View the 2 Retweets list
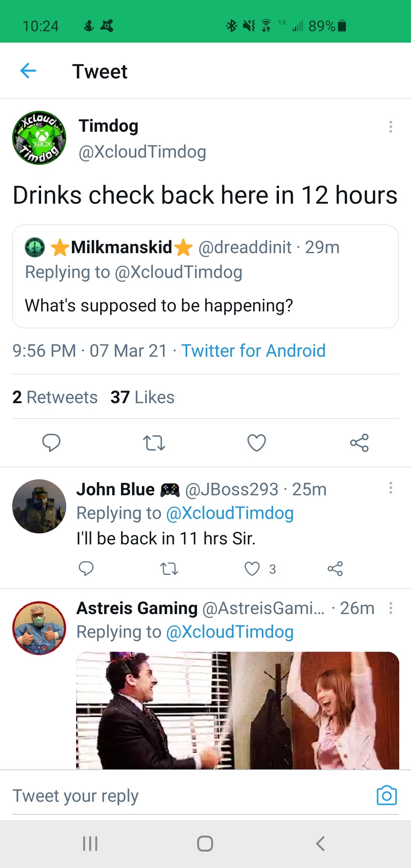This screenshot has height=868, width=411. 55,397
